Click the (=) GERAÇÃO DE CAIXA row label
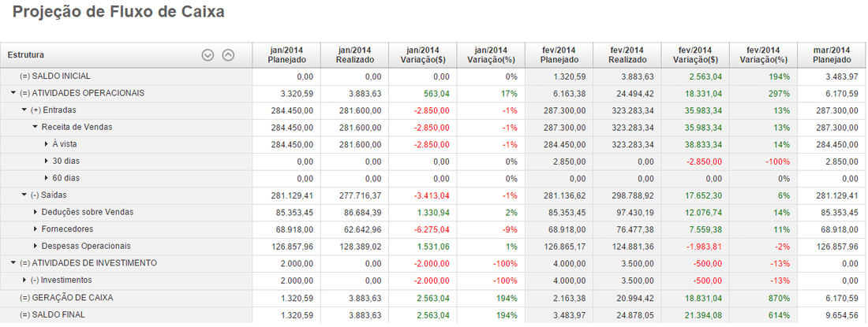 [66, 298]
